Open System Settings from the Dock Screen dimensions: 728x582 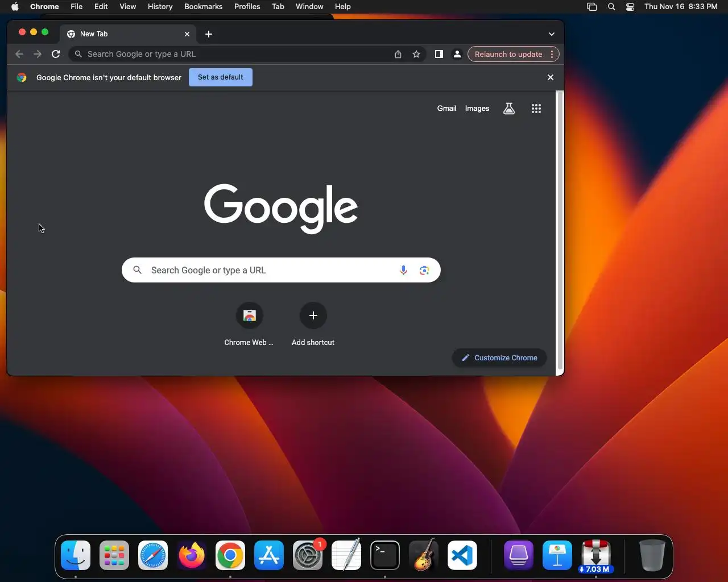click(308, 555)
